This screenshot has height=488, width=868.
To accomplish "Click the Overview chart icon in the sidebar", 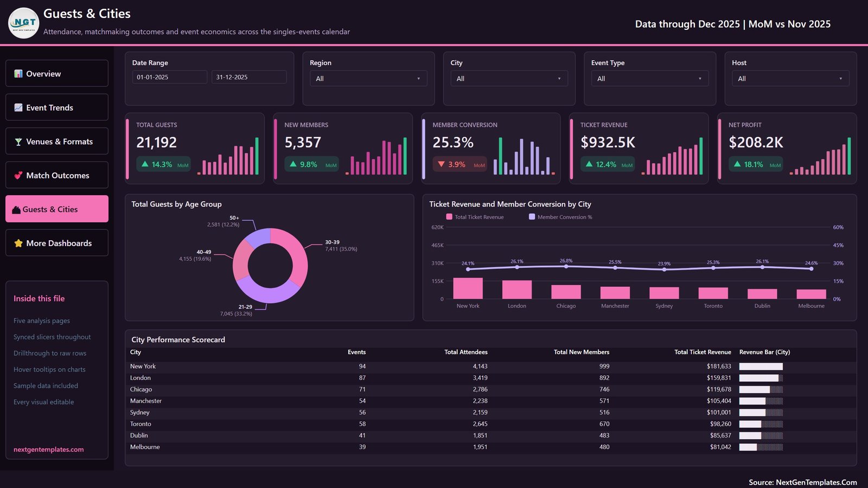I will 18,74.
